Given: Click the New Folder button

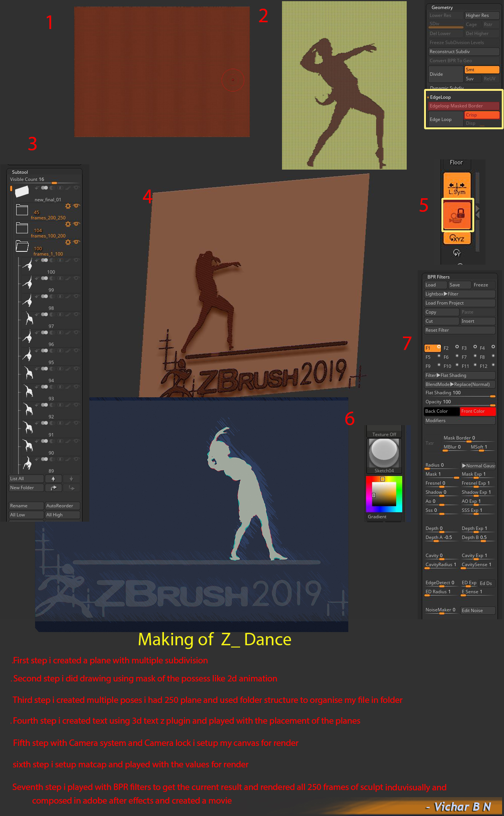Looking at the screenshot, I should pos(26,488).
